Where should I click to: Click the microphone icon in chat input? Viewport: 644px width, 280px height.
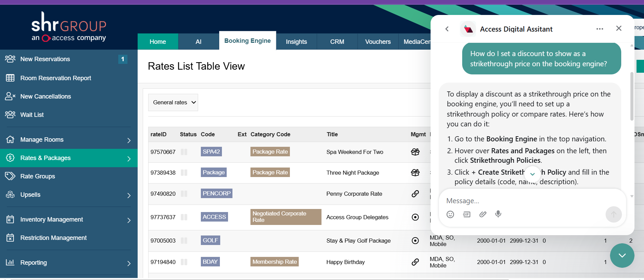coord(498,214)
